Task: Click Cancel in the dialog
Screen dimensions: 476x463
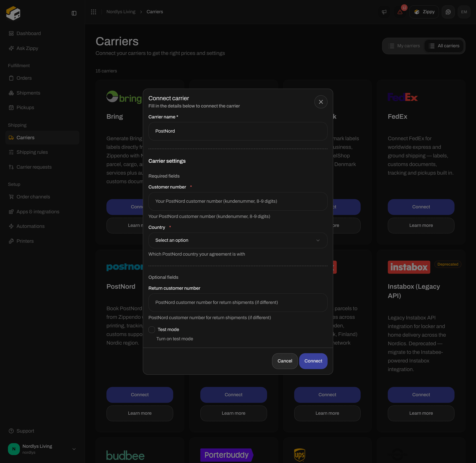Action: click(285, 361)
